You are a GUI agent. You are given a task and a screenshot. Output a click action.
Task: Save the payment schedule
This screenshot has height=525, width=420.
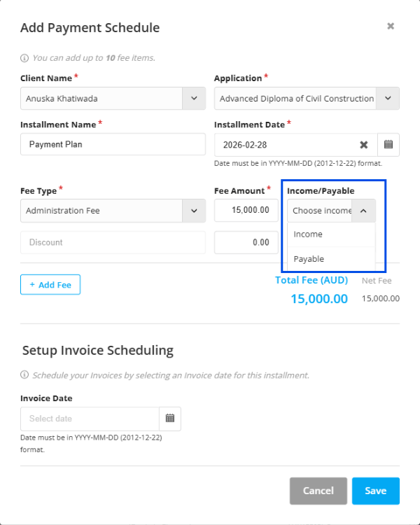click(375, 491)
